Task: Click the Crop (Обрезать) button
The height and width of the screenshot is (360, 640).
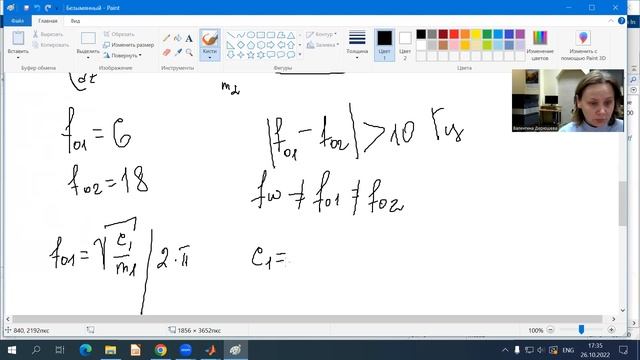Action: [x=119, y=34]
